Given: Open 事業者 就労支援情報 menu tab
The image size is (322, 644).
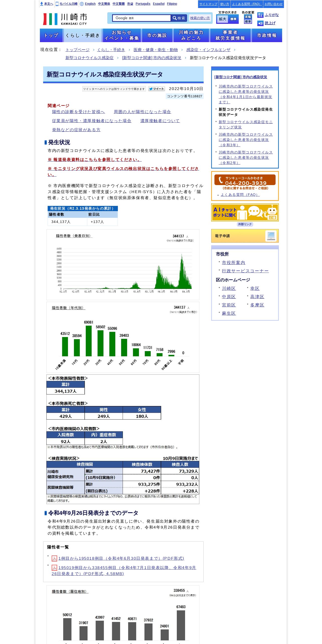Looking at the screenshot, I should pyautogui.click(x=230, y=35).
